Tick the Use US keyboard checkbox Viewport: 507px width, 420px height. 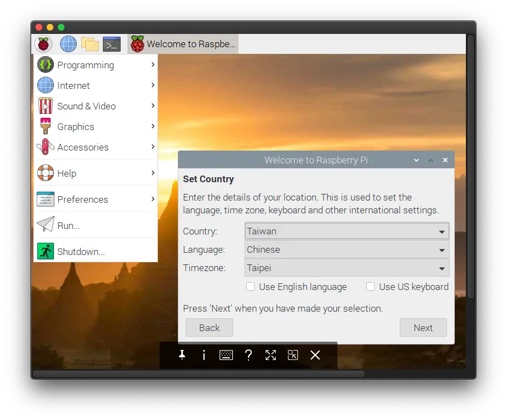[371, 287]
